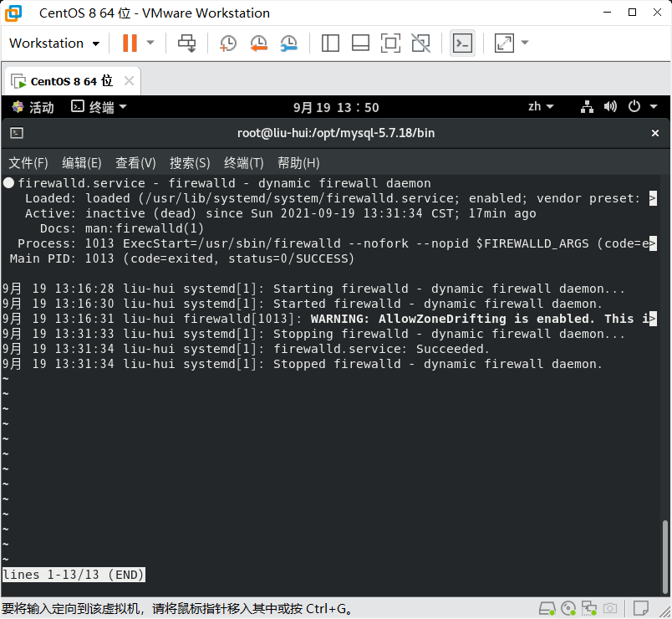Image resolution: width=672 pixels, height=619 pixels.
Task: Switch to Unity mode icon
Action: [421, 43]
